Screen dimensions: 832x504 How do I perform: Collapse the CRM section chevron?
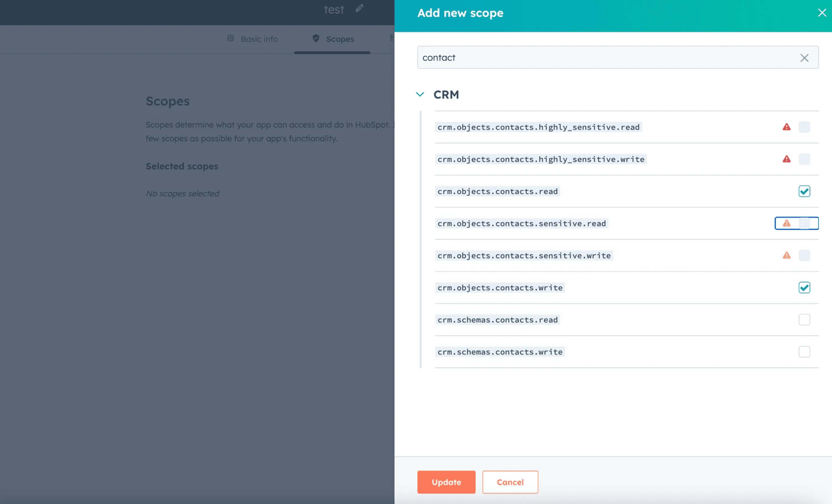(x=420, y=94)
